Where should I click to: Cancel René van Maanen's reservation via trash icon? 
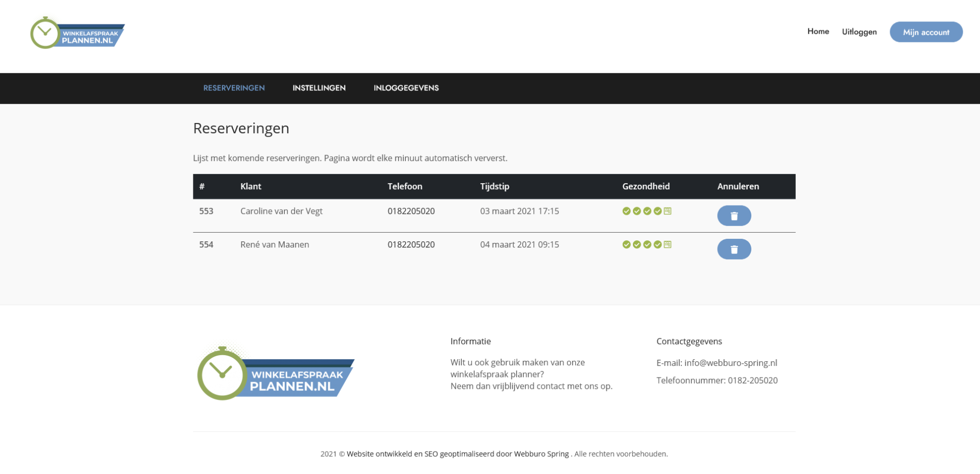tap(733, 250)
